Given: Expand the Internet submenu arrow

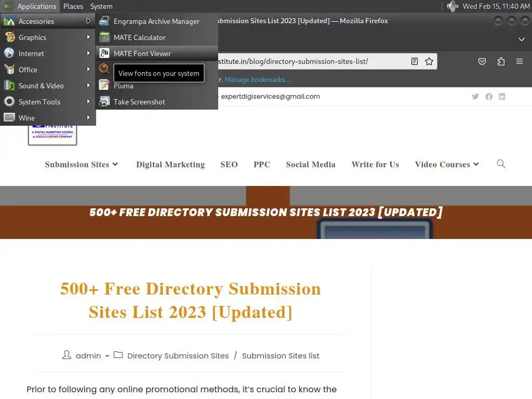Looking at the screenshot, I should pyautogui.click(x=88, y=54).
